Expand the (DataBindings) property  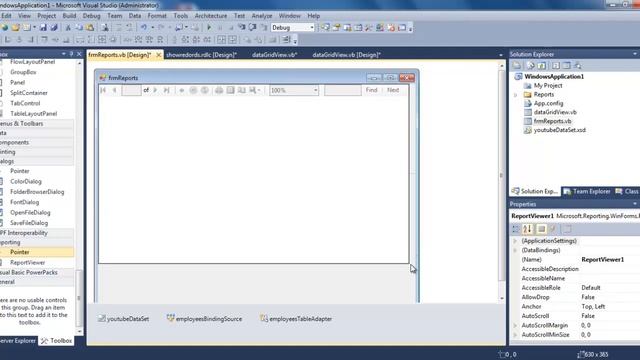515,250
